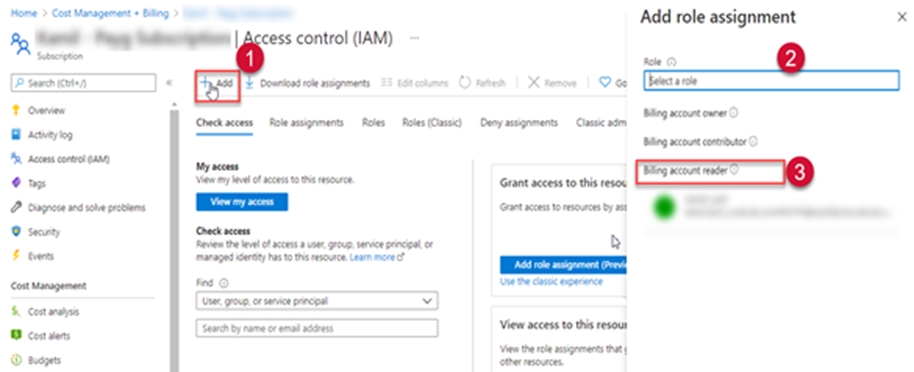This screenshot has width=914, height=372.
Task: Click info icon next to Billing account owner
Action: pyautogui.click(x=734, y=113)
